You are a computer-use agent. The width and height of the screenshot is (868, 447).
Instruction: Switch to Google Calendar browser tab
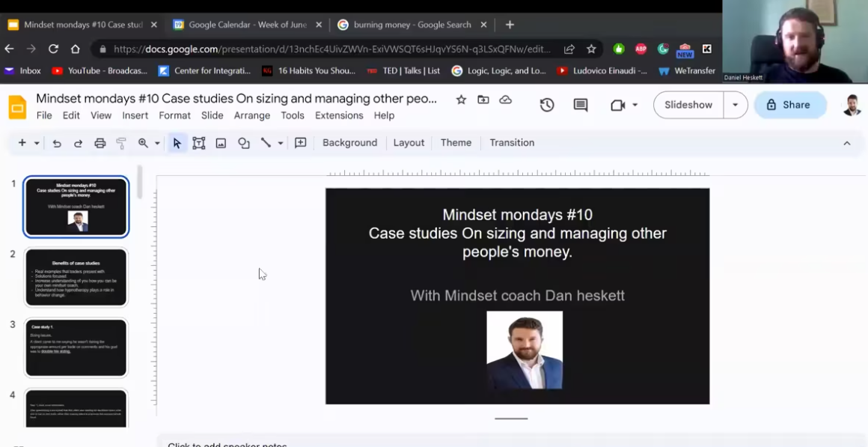coord(247,25)
